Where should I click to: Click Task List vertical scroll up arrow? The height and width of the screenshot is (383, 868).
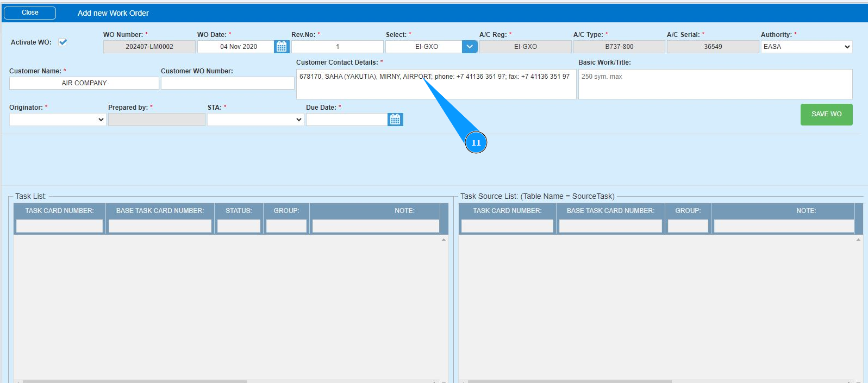click(x=444, y=240)
